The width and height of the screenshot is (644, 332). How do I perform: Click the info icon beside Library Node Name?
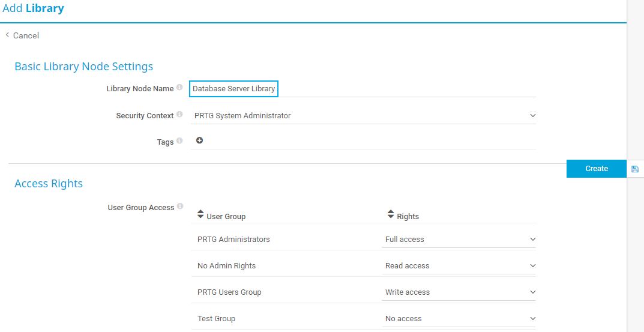(x=179, y=88)
